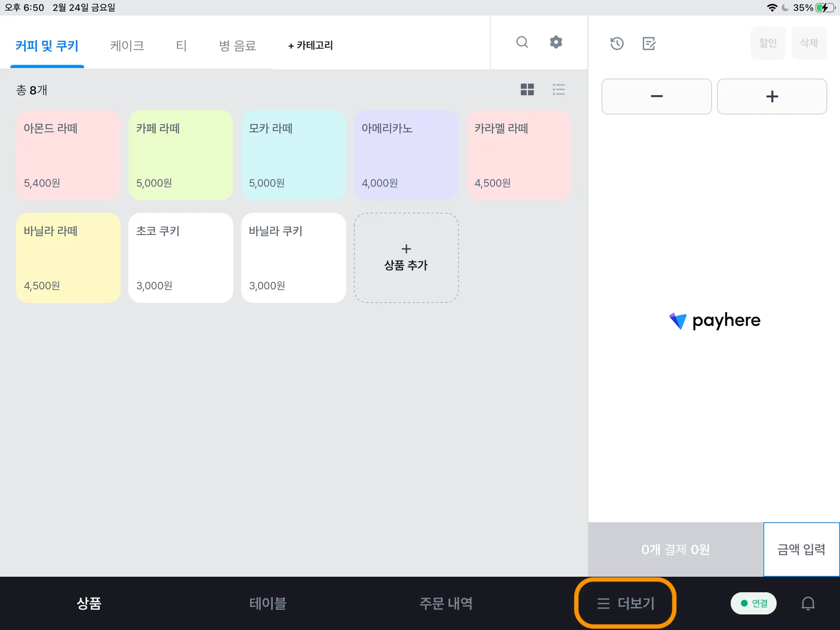Add a new category with + 카테고리
Image resolution: width=840 pixels, height=630 pixels.
310,46
